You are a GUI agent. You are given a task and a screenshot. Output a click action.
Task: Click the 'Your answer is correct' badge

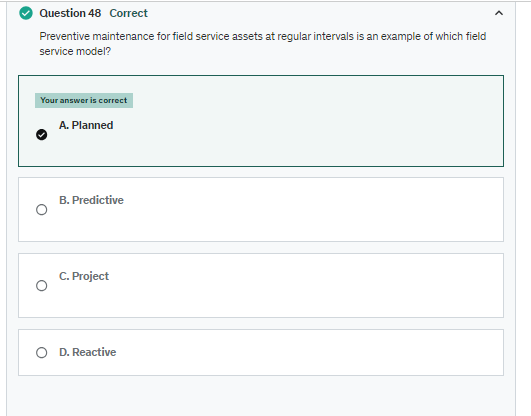pos(84,100)
